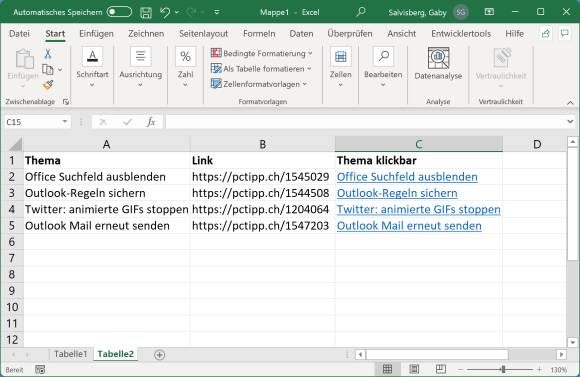
Task: Open the undo history dropdown arrow
Action: (x=177, y=13)
